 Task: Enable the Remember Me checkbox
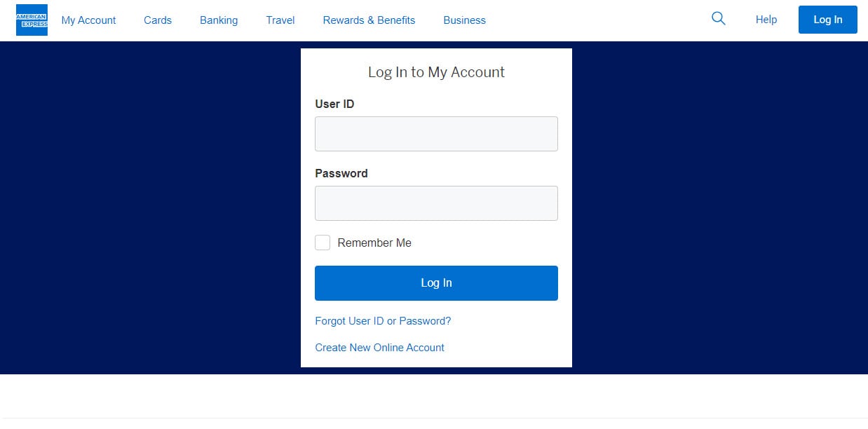click(323, 243)
